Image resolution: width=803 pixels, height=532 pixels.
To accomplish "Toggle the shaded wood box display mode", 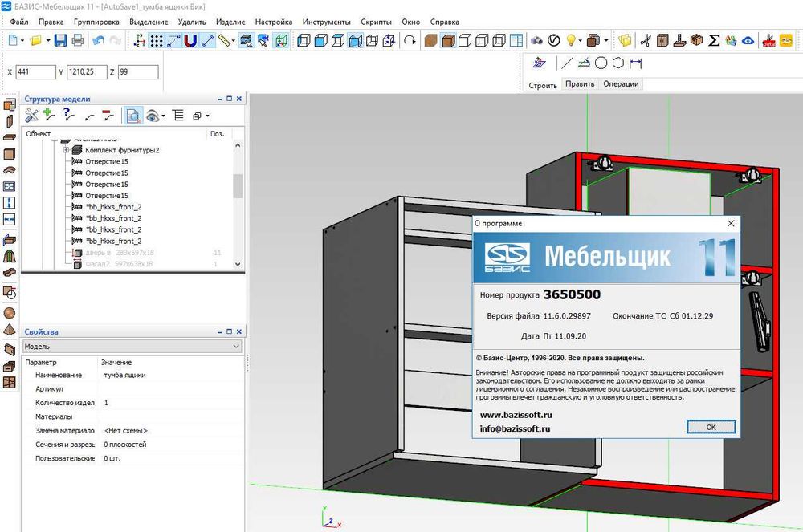I will (448, 40).
